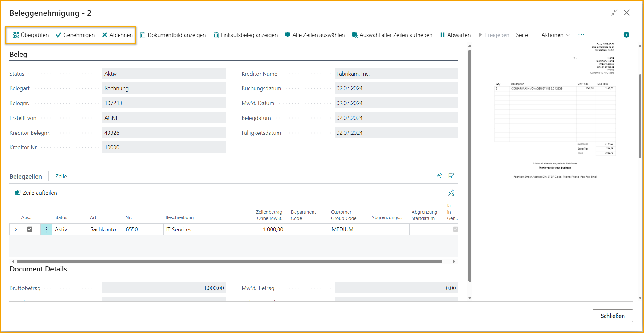This screenshot has width=644, height=333.
Task: Approve the document with Genehmigen
Action: (75, 35)
